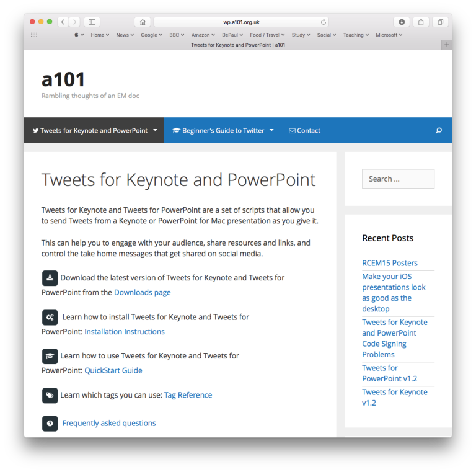Image resolution: width=476 pixels, height=472 pixels.
Task: Go to the browser home icon
Action: 143,22
